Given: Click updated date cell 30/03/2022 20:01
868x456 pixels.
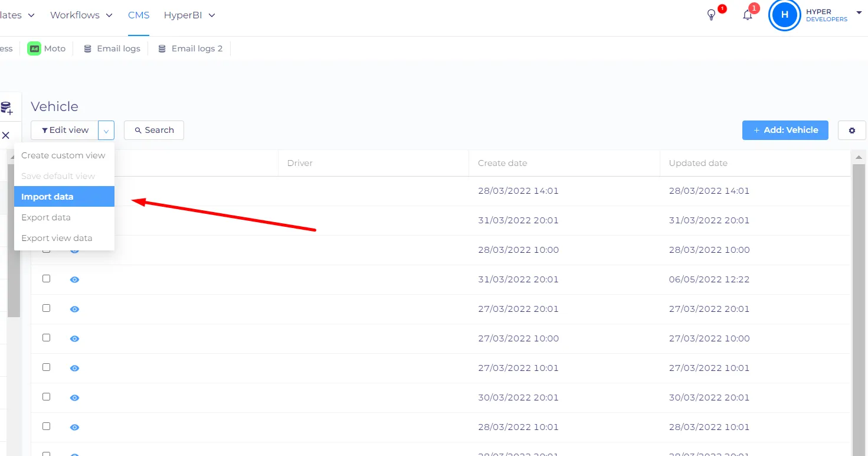Looking at the screenshot, I should (709, 398).
